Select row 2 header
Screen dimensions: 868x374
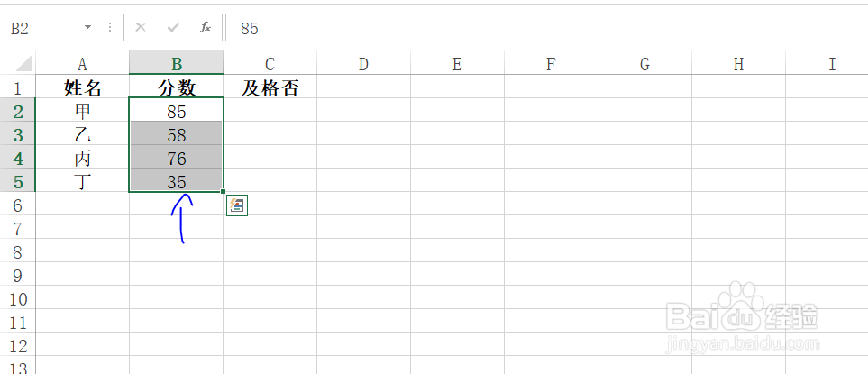tap(18, 110)
